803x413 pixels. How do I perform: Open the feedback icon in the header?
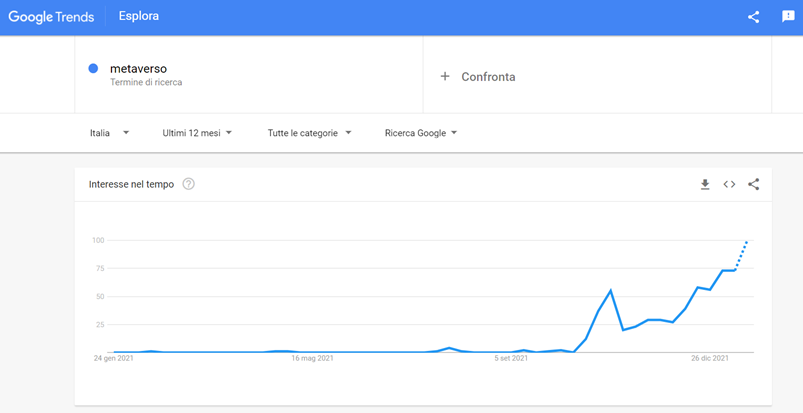click(x=787, y=17)
